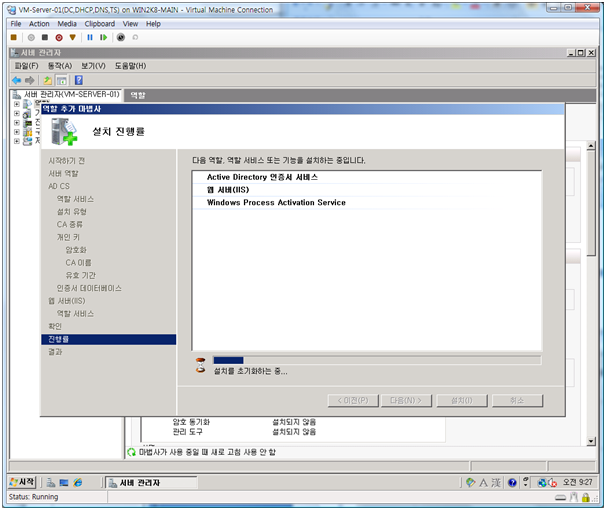Shut down the VM with the red icon
606x510 pixels.
pyautogui.click(x=59, y=37)
